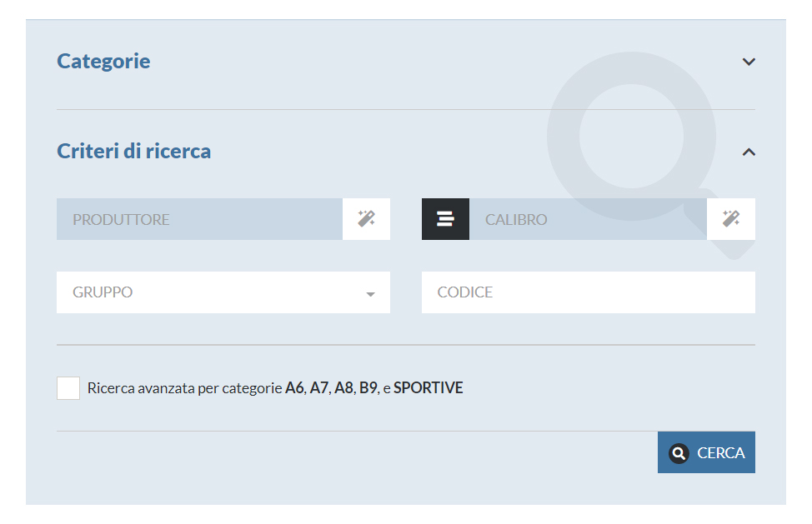Viewport: 812px width, 524px height.
Task: Open the GRUPPO dropdown arrow
Action: pos(370,294)
